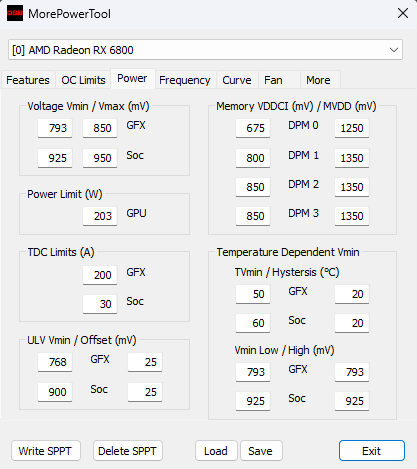Screen dimensions: 417x469
Task: Click the 'DPM 1' label
Action: point(303,155)
